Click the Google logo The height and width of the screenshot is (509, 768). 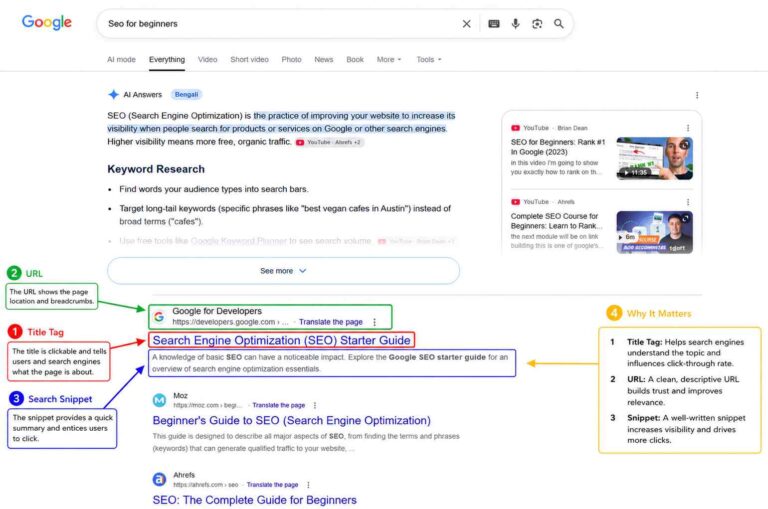(x=47, y=23)
